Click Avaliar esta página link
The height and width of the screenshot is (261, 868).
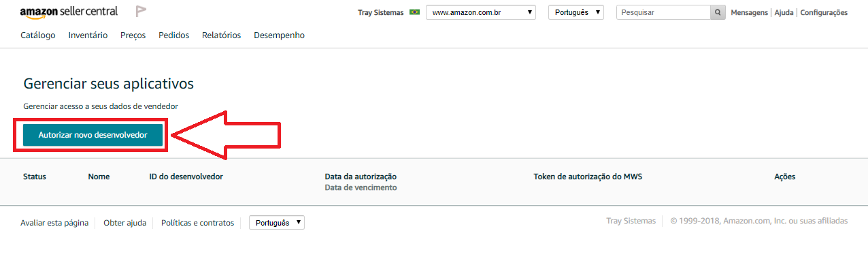[54, 223]
